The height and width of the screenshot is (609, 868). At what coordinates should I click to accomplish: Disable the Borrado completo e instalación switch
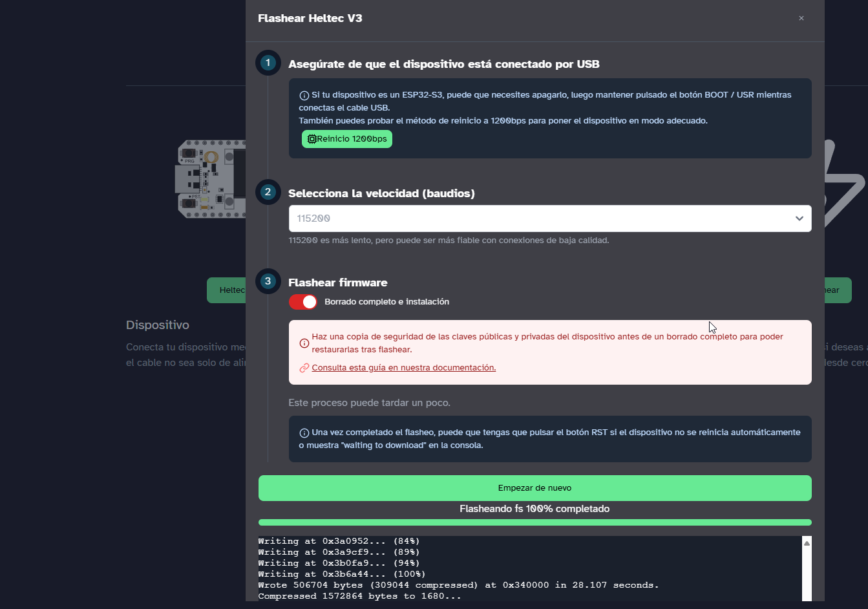[x=302, y=302]
